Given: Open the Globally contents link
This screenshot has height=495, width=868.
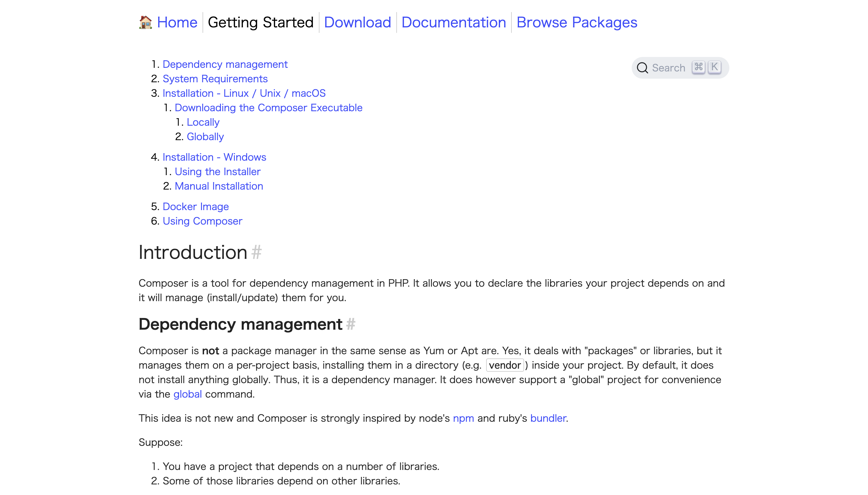Looking at the screenshot, I should click(205, 136).
